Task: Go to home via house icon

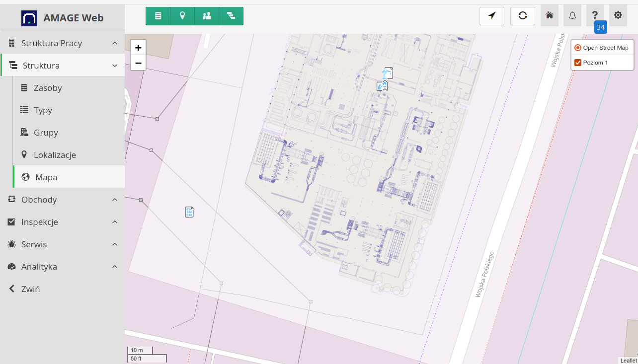Action: [x=550, y=15]
